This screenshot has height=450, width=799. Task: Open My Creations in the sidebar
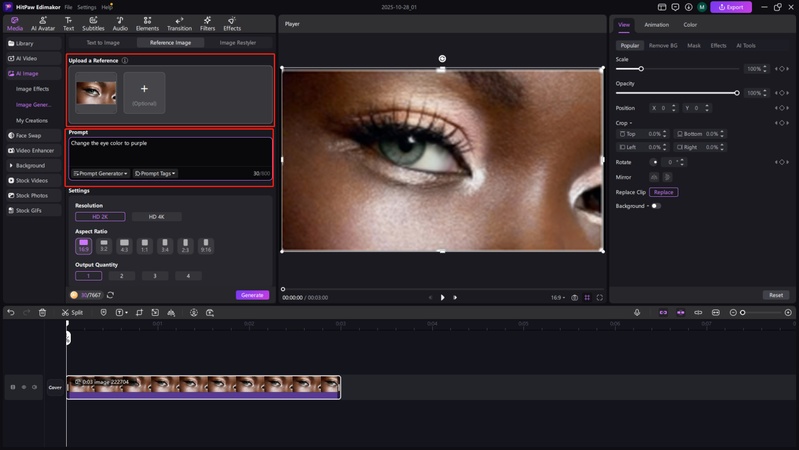(x=32, y=121)
